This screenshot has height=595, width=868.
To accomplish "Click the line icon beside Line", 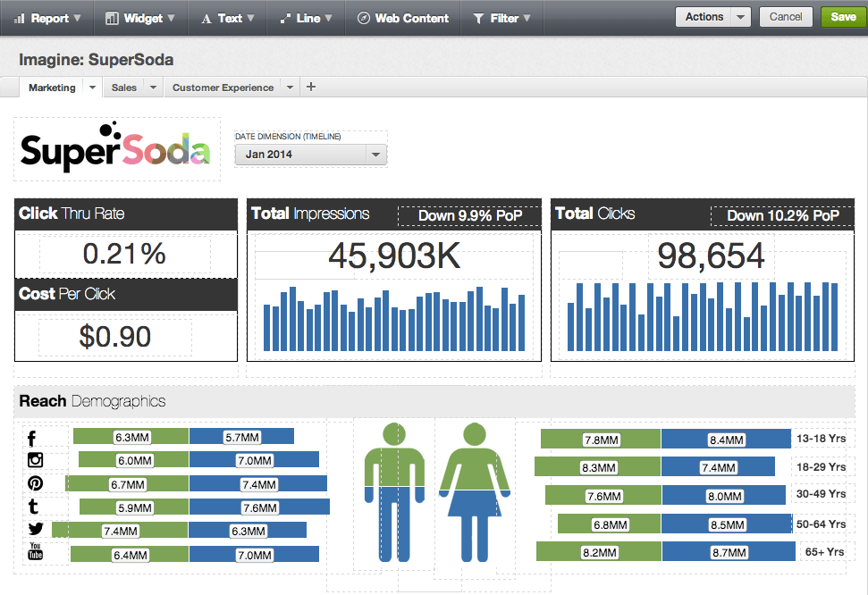I will point(285,19).
